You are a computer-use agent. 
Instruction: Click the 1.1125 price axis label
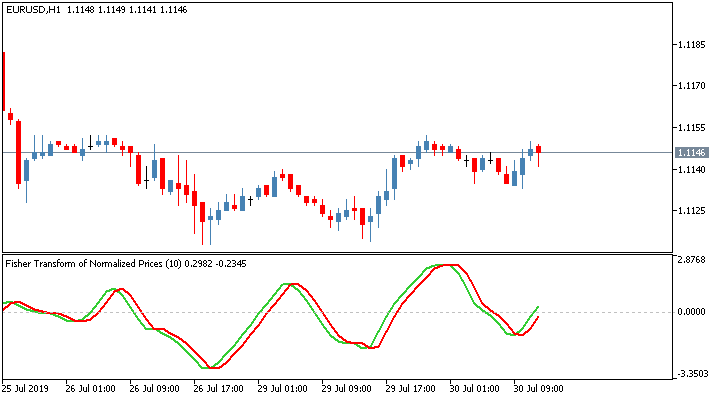coord(692,211)
